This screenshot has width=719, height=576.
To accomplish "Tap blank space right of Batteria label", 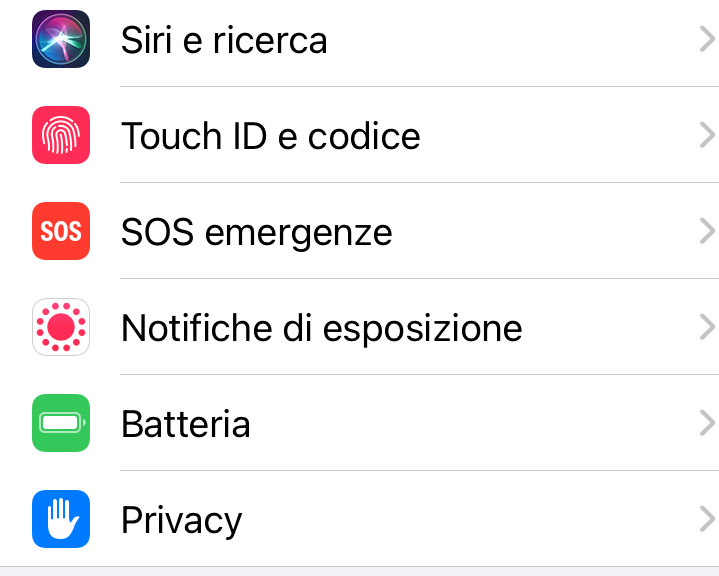I will (x=470, y=424).
